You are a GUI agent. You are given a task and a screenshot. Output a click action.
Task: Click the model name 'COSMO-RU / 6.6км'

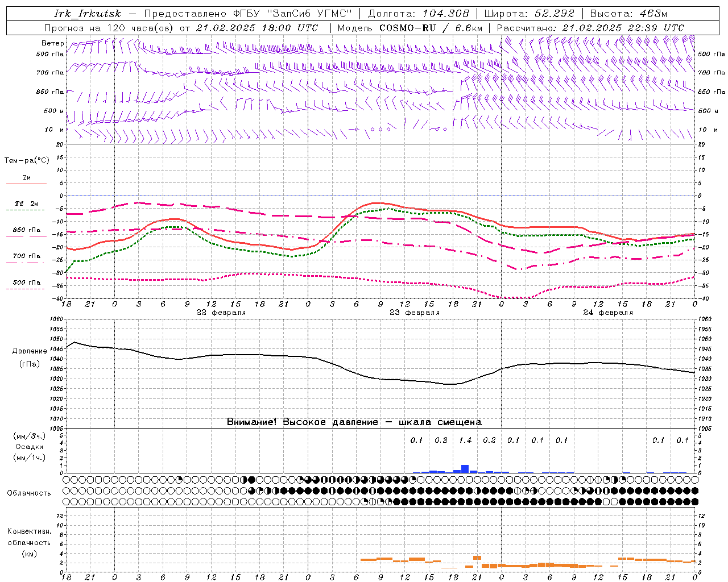click(431, 28)
